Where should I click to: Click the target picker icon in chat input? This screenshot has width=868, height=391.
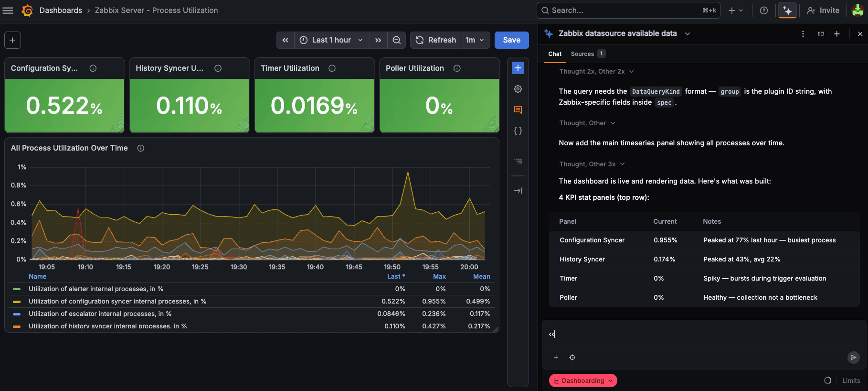point(572,358)
